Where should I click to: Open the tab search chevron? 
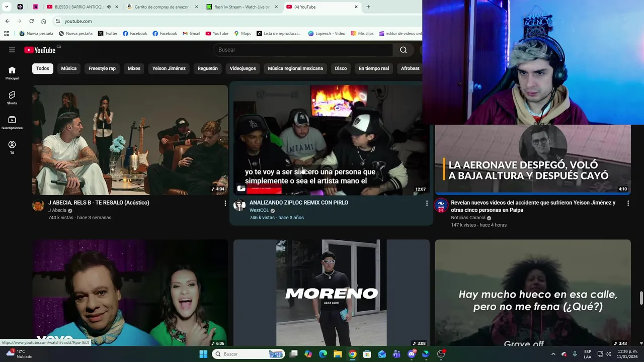click(6, 7)
